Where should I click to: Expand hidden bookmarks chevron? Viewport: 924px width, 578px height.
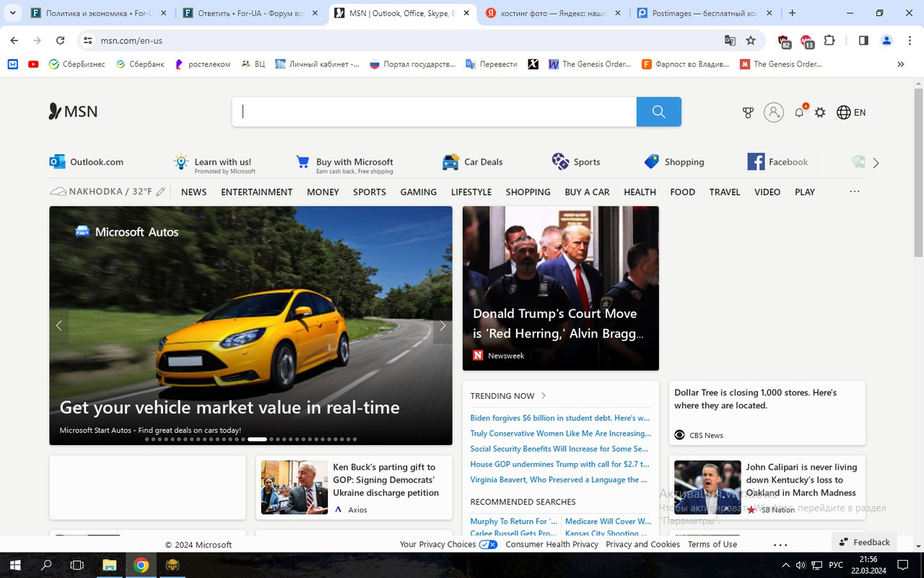click(x=900, y=64)
